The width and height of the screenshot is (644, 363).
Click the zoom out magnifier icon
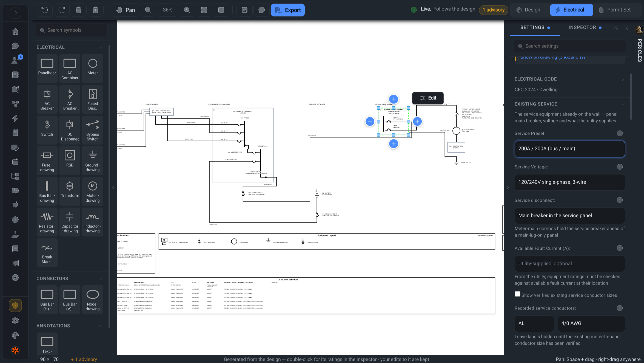point(148,10)
